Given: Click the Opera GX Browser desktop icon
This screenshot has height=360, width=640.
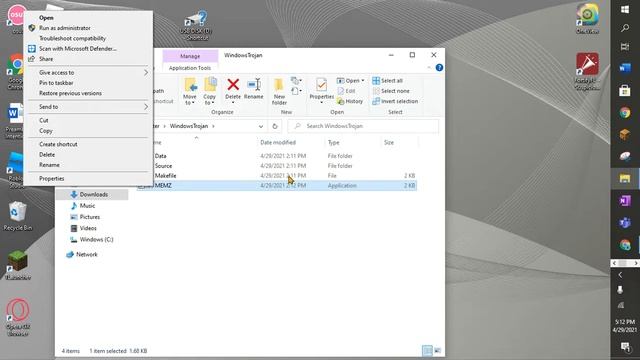Looking at the screenshot, I should (x=18, y=317).
